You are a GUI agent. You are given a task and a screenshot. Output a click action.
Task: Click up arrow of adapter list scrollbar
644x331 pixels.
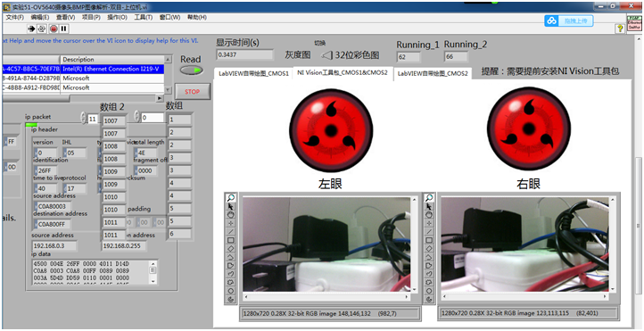point(168,60)
